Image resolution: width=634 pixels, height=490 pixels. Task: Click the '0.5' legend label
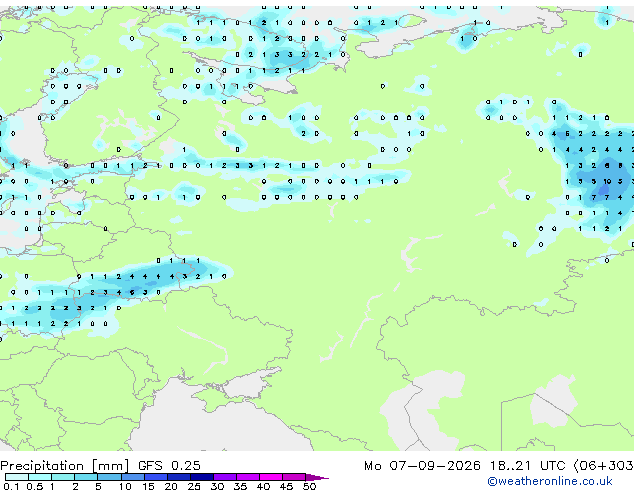34,486
